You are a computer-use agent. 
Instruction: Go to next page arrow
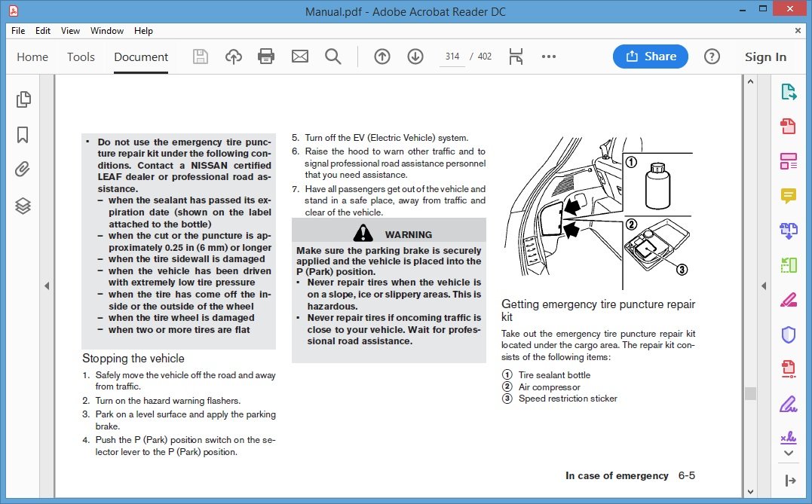[x=415, y=57]
